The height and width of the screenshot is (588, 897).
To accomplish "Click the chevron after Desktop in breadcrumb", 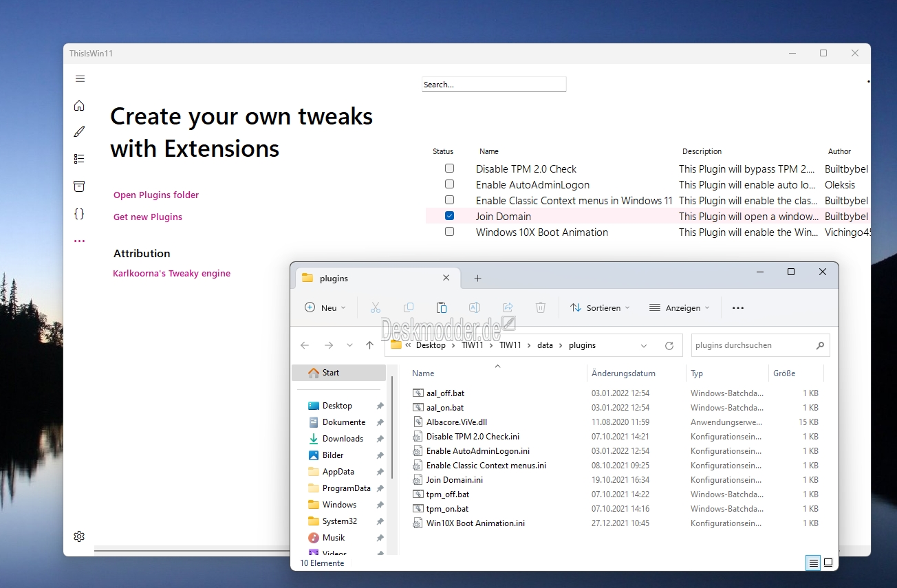I will pos(453,345).
